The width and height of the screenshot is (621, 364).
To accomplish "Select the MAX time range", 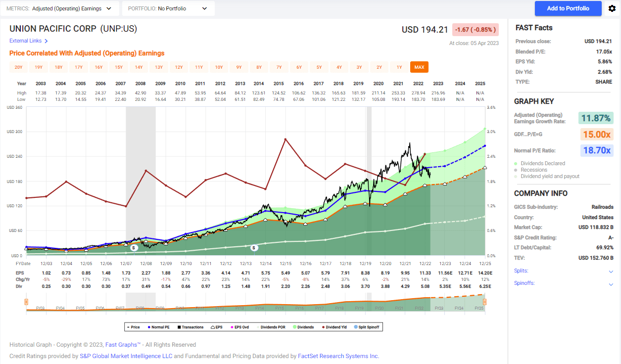I will tap(419, 67).
